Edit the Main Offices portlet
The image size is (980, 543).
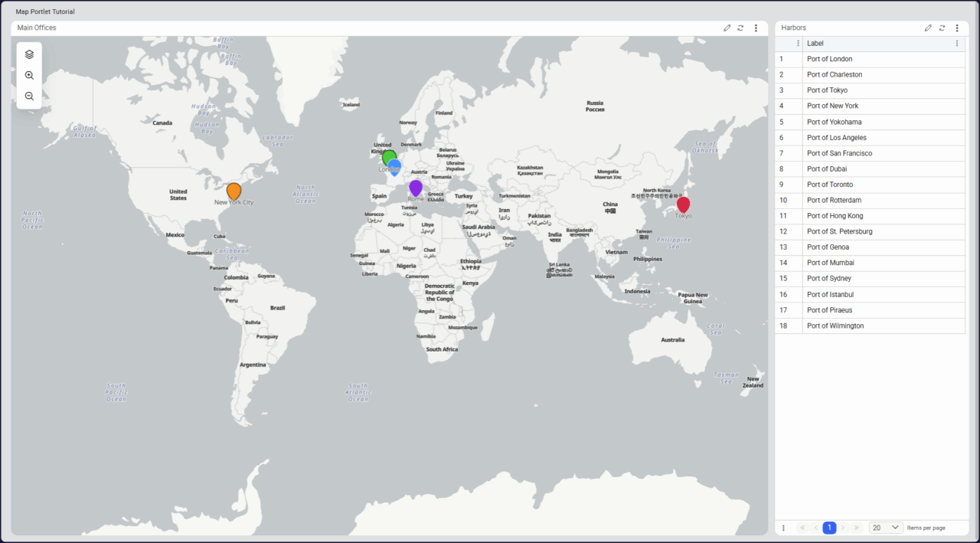click(x=727, y=28)
